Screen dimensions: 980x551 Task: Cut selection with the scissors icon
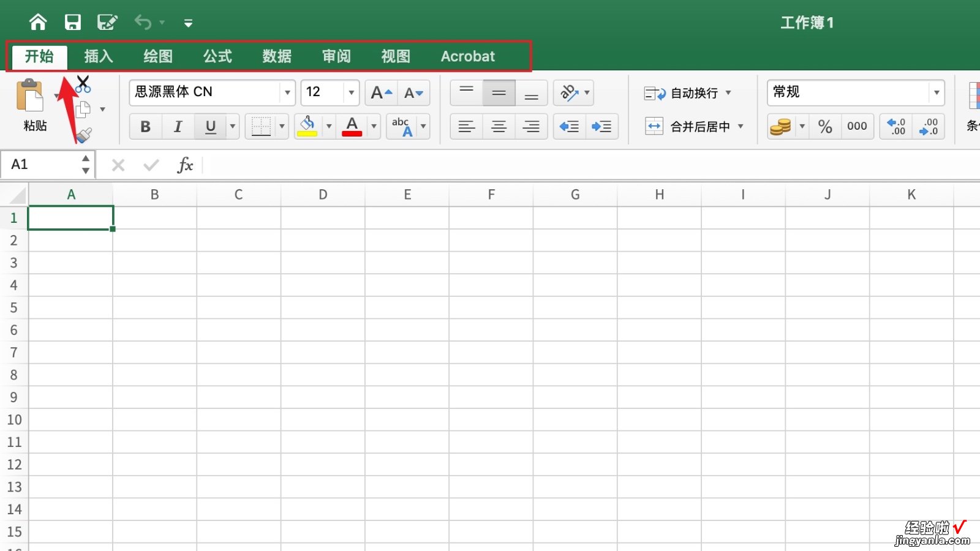83,84
